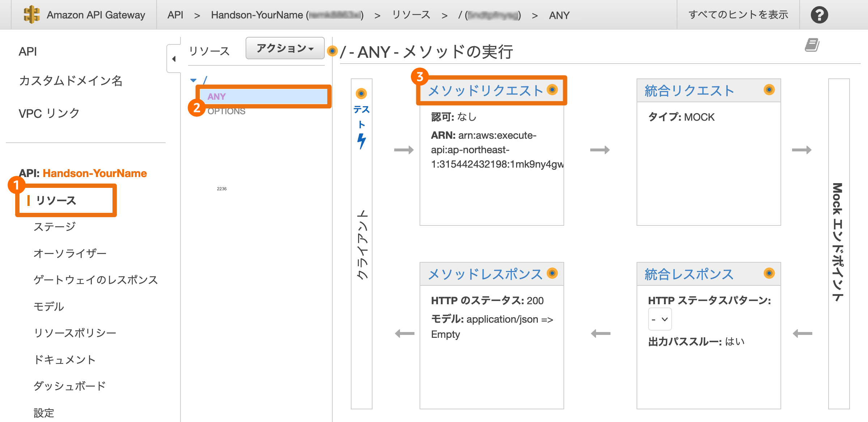Click the リソース panel heading

(x=209, y=51)
